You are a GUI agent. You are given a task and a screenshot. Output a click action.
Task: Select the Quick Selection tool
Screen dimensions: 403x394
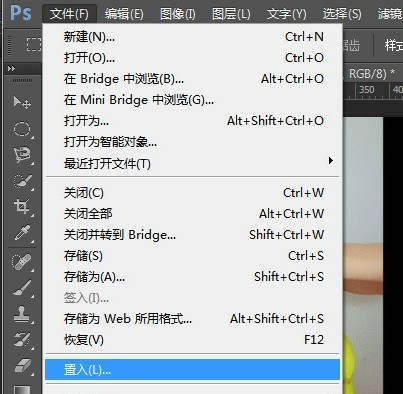point(22,181)
